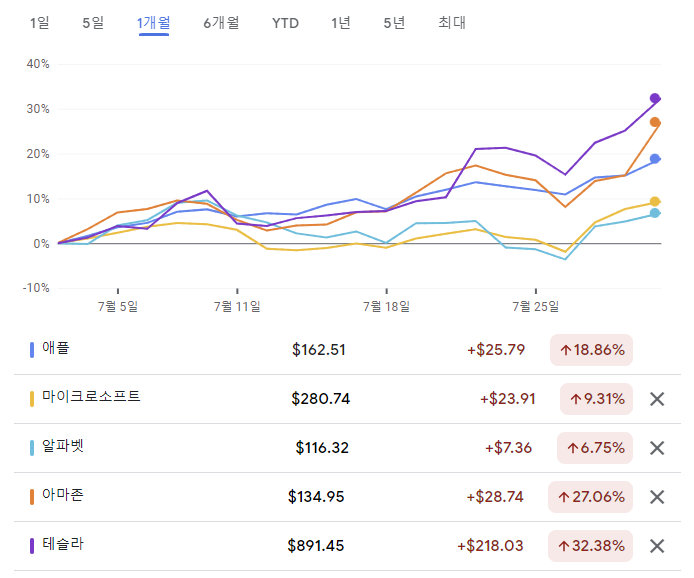694x578 pixels.
Task: Click purple Tesla endpoint dot on chart
Action: pos(655,98)
